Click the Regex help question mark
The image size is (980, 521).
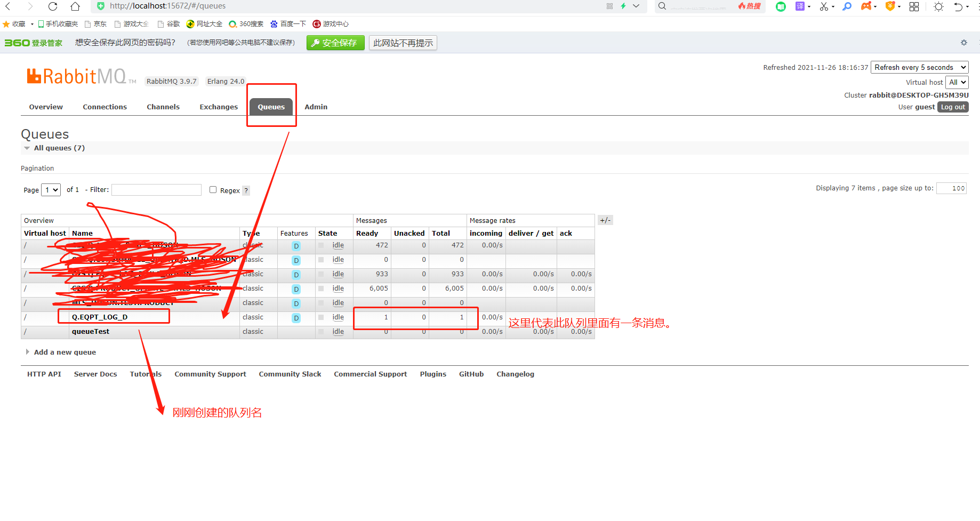pos(246,190)
